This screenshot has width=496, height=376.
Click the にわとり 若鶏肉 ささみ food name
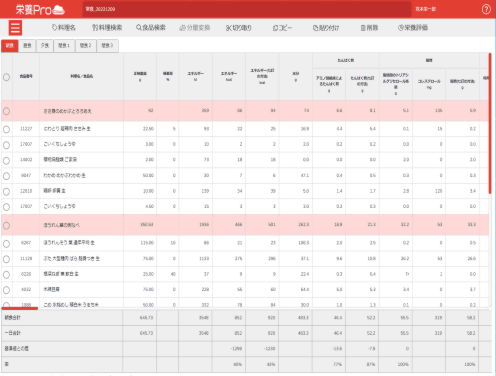(x=67, y=129)
